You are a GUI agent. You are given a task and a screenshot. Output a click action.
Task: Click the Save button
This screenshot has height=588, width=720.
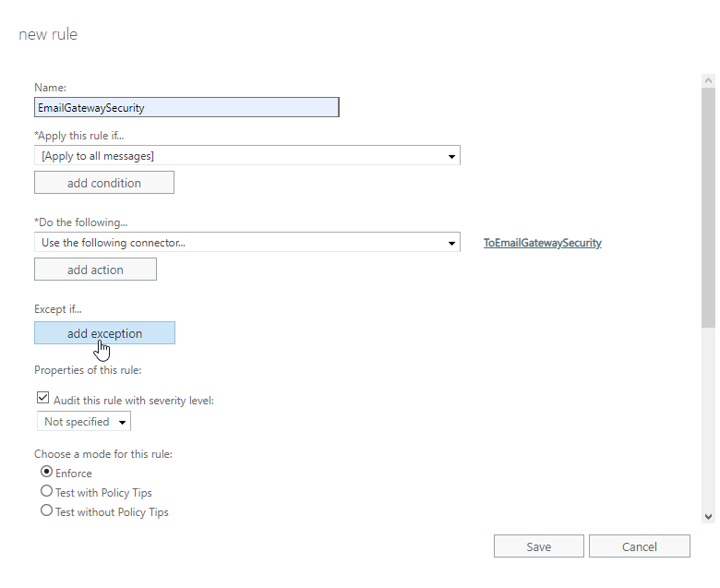pos(538,546)
